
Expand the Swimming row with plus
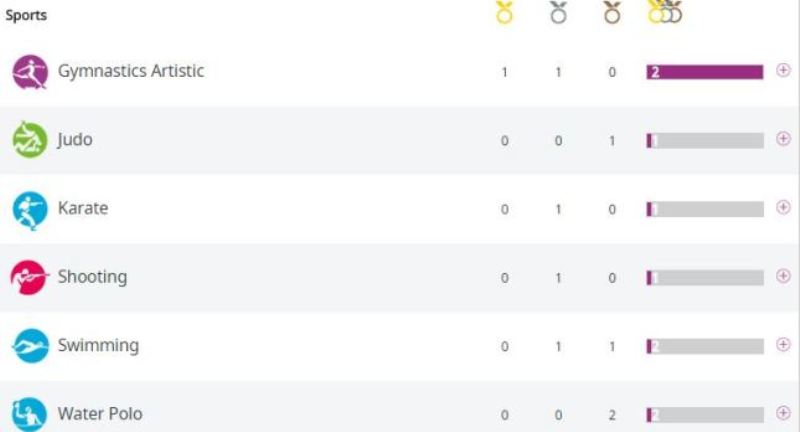[783, 344]
